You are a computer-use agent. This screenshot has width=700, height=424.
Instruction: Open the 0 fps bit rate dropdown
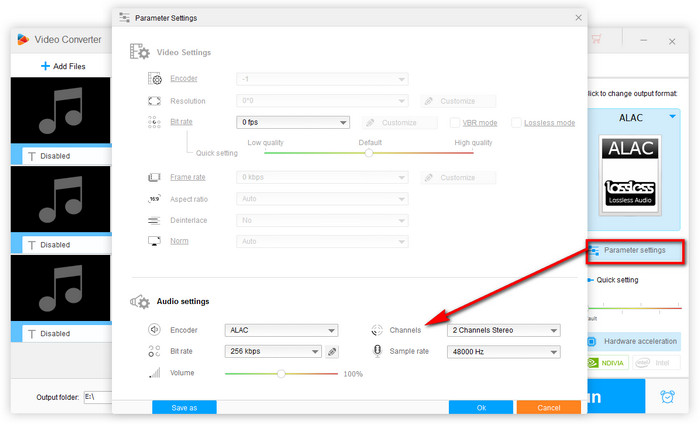pyautogui.click(x=293, y=122)
